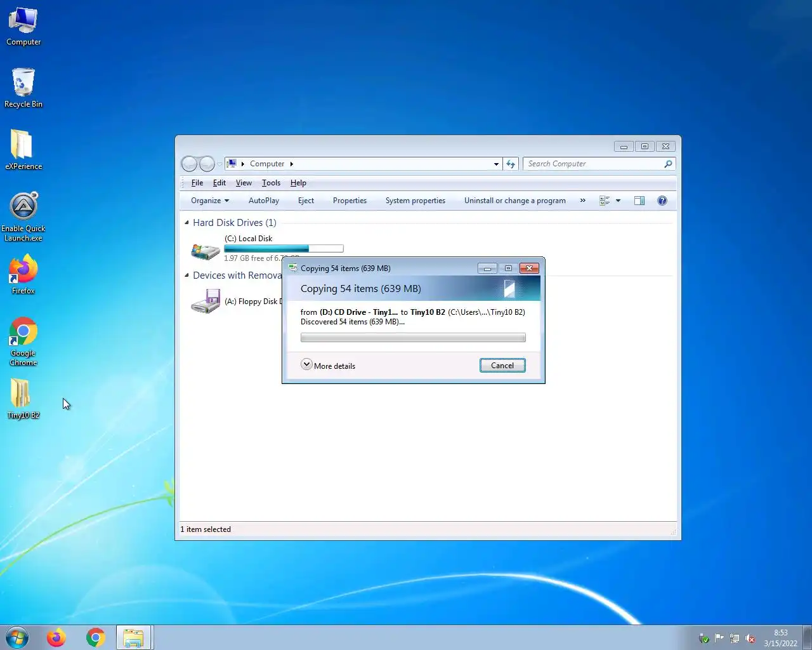Click the Local Disk capacity bar

(284, 249)
